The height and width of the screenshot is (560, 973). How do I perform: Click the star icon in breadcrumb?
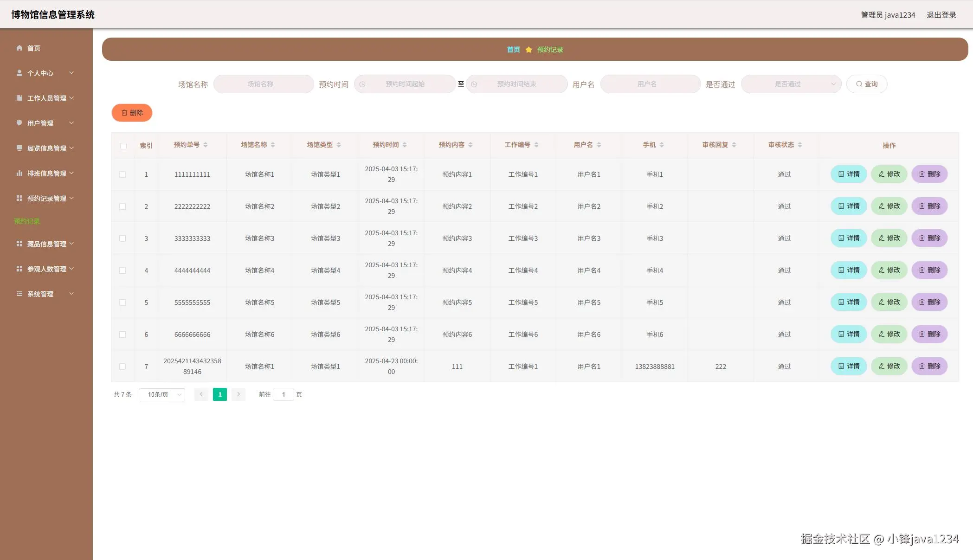click(x=528, y=50)
